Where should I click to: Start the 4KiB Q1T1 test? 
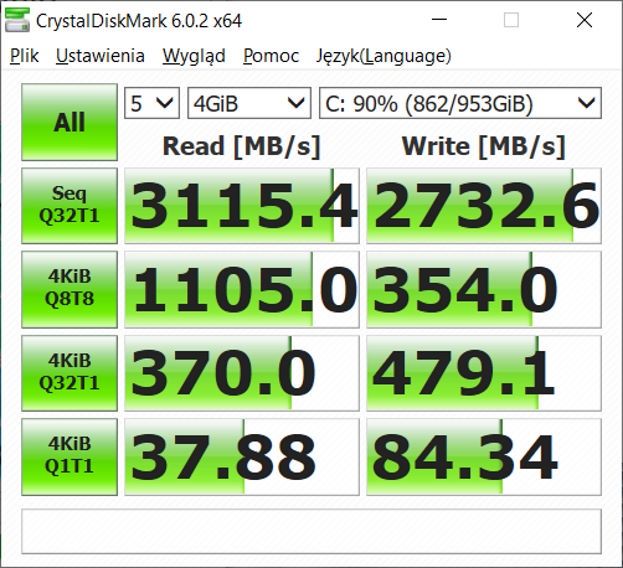click(x=70, y=457)
